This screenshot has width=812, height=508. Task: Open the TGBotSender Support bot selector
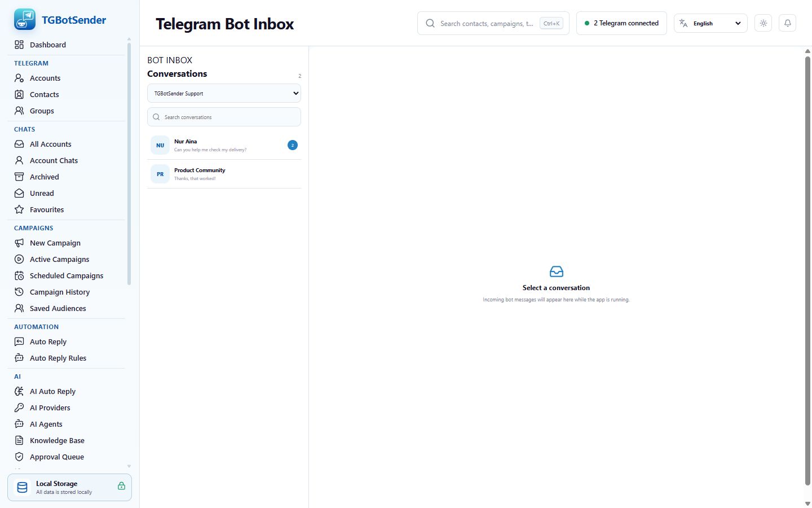coord(224,93)
